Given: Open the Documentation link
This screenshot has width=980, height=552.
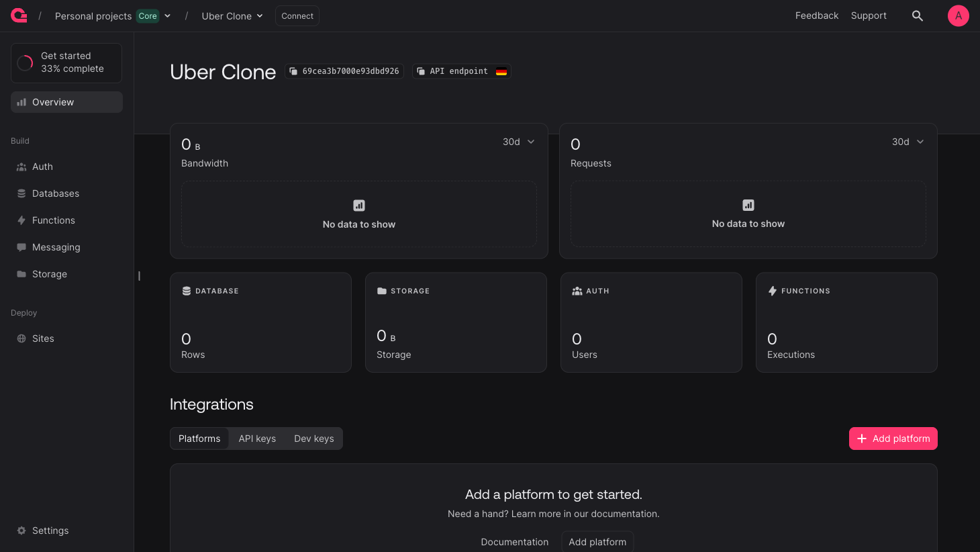Looking at the screenshot, I should pos(514,542).
